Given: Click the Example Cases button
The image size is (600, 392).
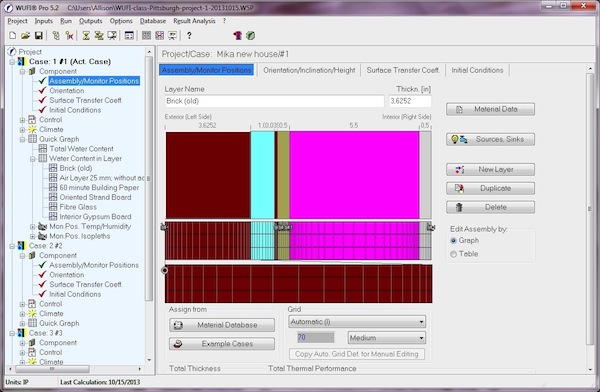Looking at the screenshot, I should click(222, 344).
